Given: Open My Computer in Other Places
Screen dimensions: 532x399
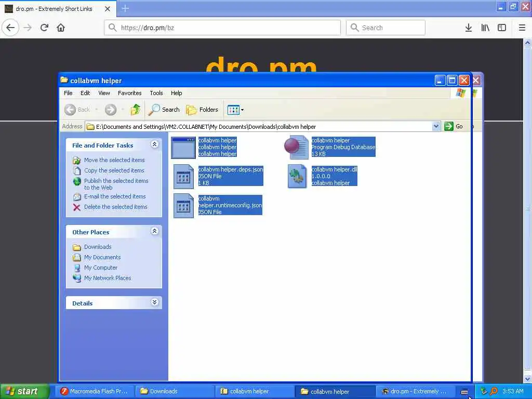Looking at the screenshot, I should (x=100, y=268).
